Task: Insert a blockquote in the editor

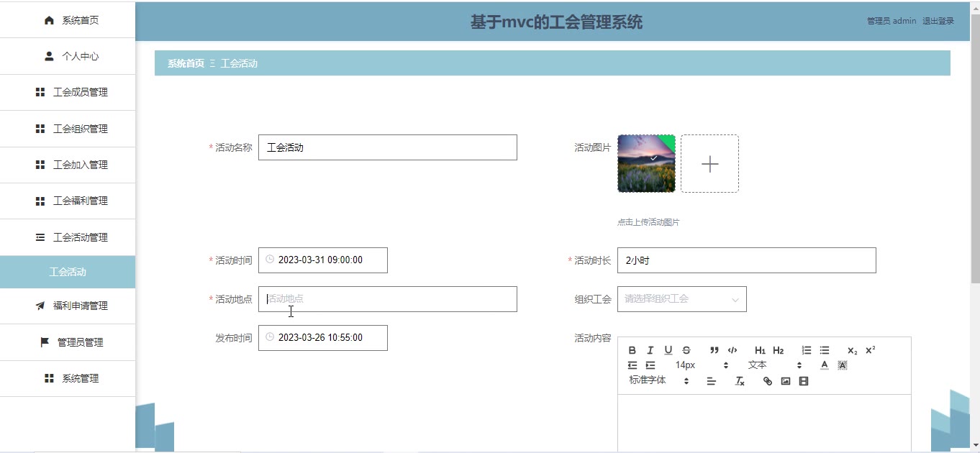Action: click(x=714, y=350)
